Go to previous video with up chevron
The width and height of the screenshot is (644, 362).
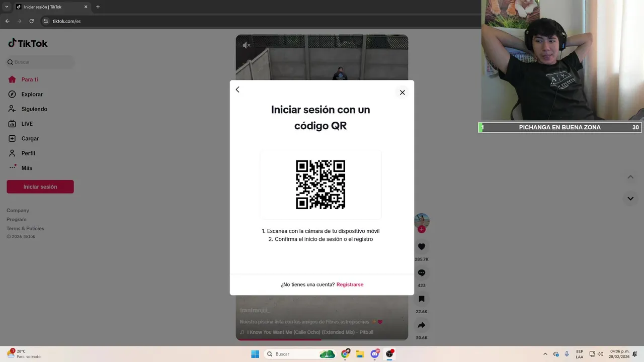click(630, 177)
